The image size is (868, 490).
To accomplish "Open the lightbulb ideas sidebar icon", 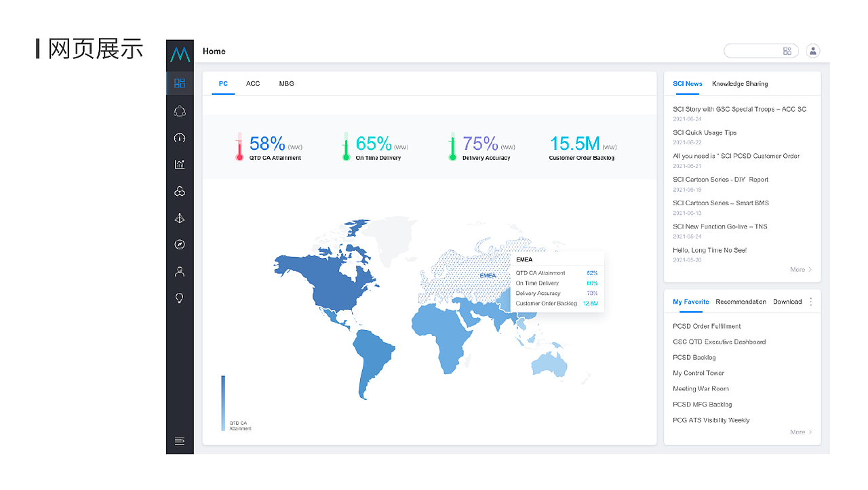I will tap(180, 298).
